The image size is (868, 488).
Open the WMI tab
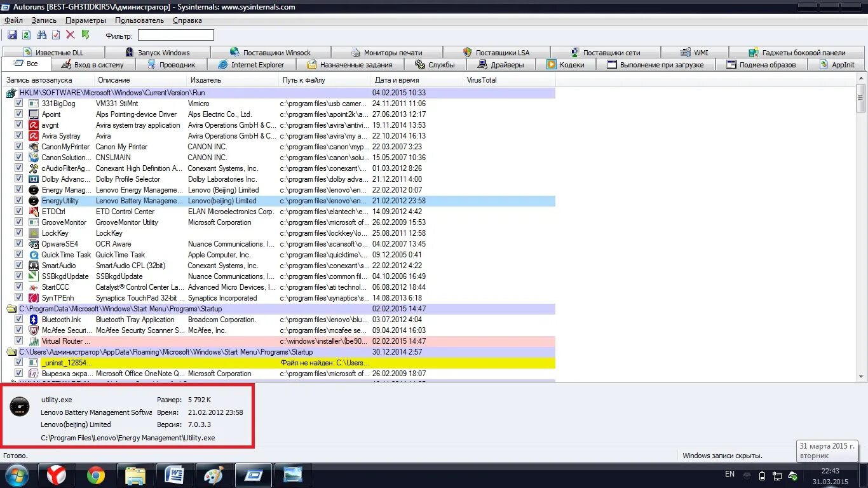point(695,53)
